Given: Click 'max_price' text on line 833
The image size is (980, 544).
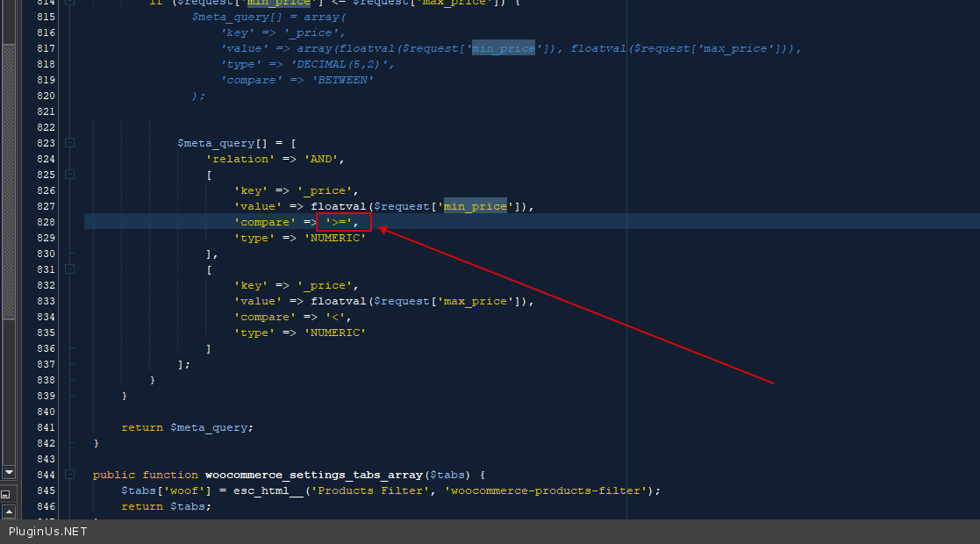Looking at the screenshot, I should pos(475,301).
